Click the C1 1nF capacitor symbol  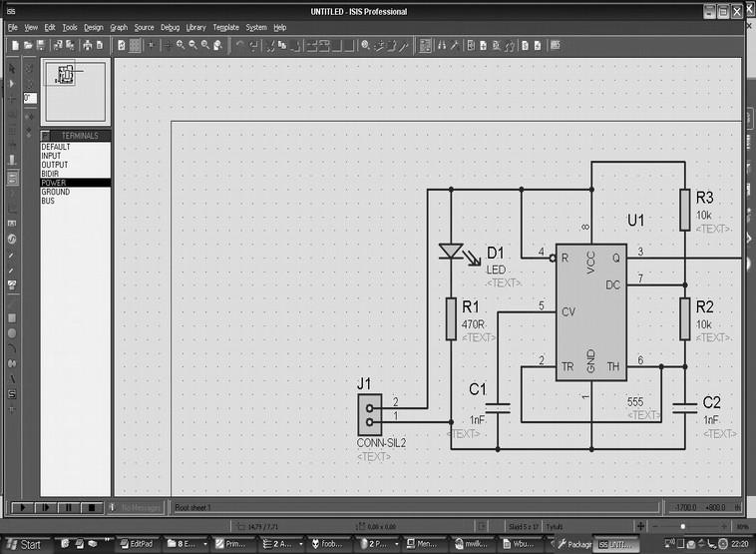pos(498,408)
